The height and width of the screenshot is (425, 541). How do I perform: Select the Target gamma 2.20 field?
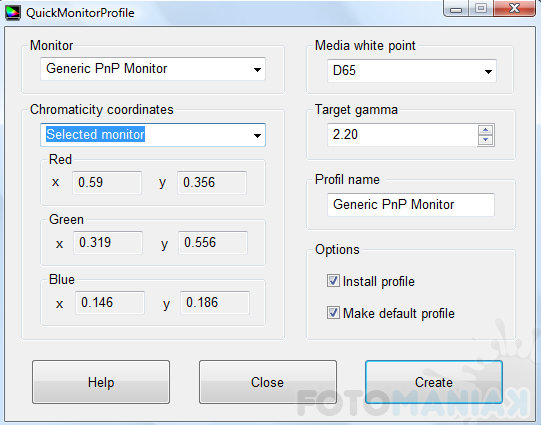point(402,135)
